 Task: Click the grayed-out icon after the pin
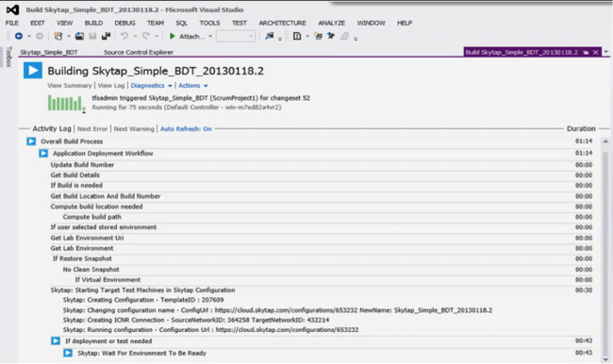344,36
